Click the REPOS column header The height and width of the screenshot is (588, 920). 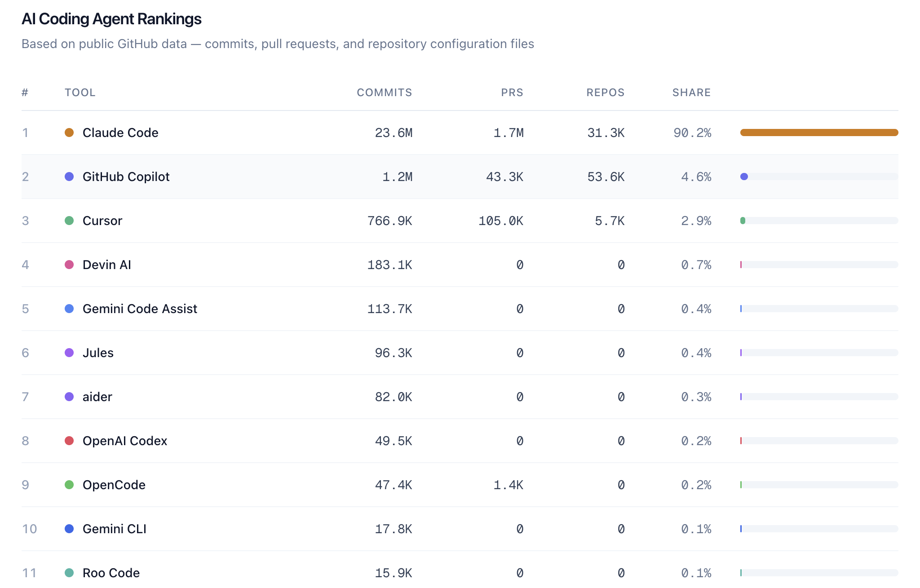pos(605,93)
